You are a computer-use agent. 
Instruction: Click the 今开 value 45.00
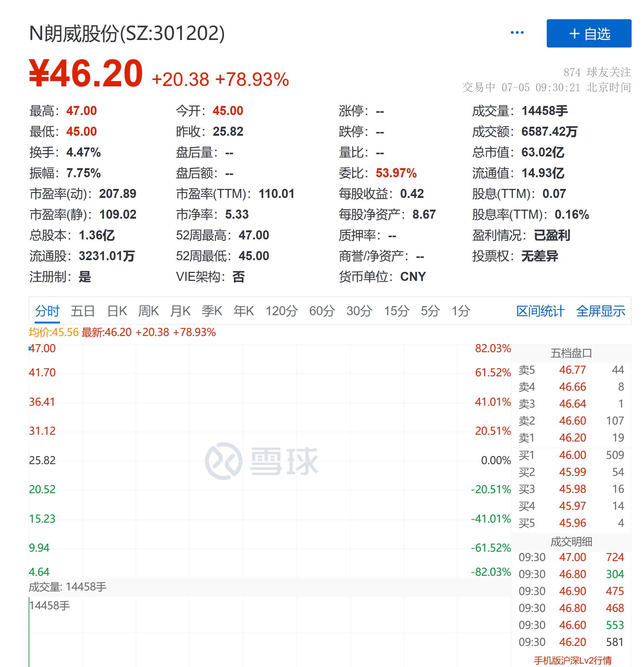coord(228,111)
